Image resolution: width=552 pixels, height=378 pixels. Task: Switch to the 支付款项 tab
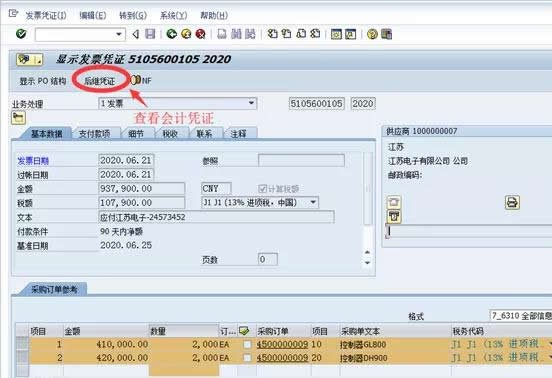(x=94, y=134)
